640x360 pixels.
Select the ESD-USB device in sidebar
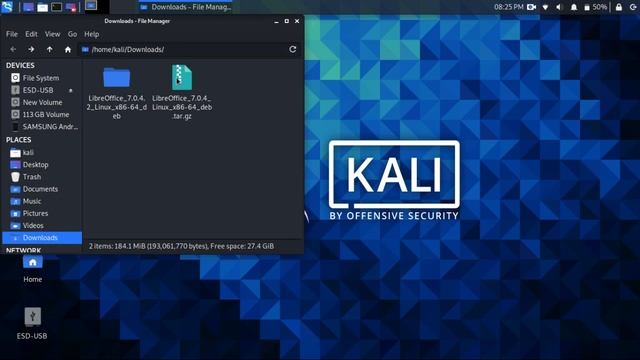37,90
